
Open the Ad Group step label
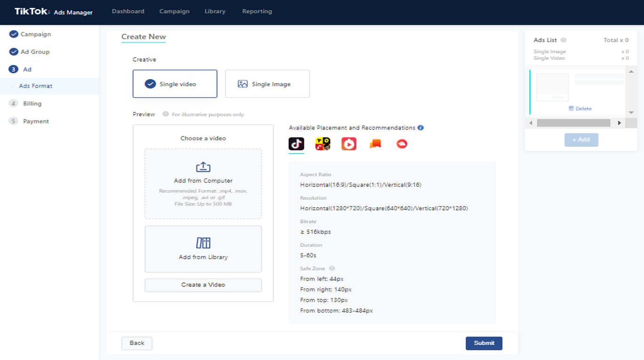tap(35, 52)
